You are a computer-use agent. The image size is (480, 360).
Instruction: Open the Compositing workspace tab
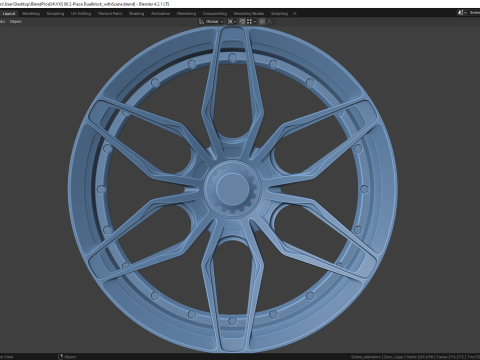click(x=215, y=14)
